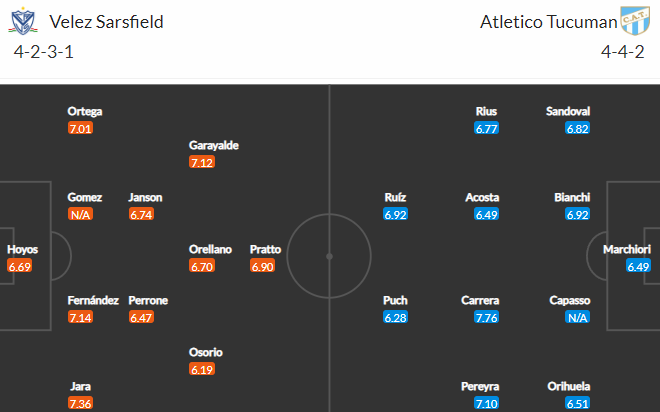Click on player name Orellano

tap(210, 250)
